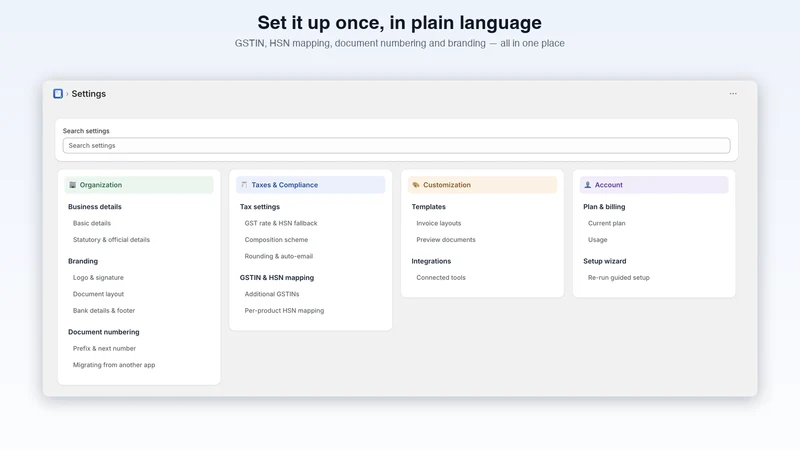Open Logo & signature settings
The width and height of the screenshot is (800, 450).
click(x=98, y=278)
